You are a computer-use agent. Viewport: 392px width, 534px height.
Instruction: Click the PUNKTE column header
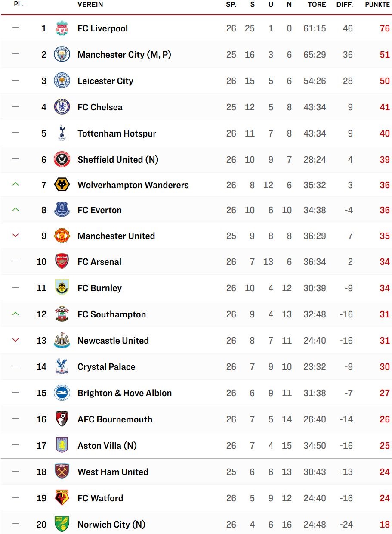pos(377,5)
